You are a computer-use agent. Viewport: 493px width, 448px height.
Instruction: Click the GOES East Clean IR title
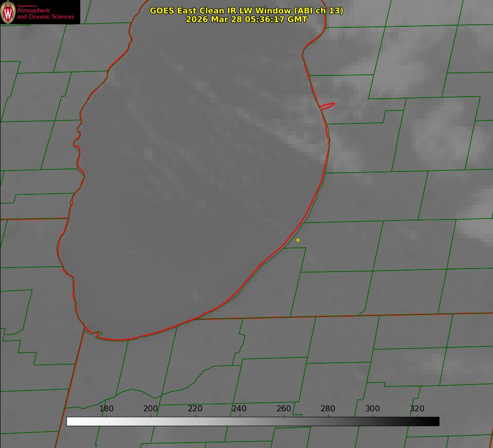click(x=246, y=10)
